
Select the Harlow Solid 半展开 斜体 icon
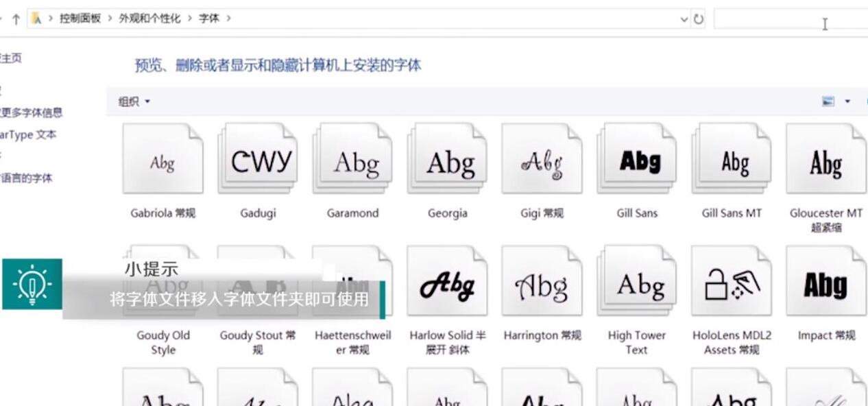(x=447, y=281)
